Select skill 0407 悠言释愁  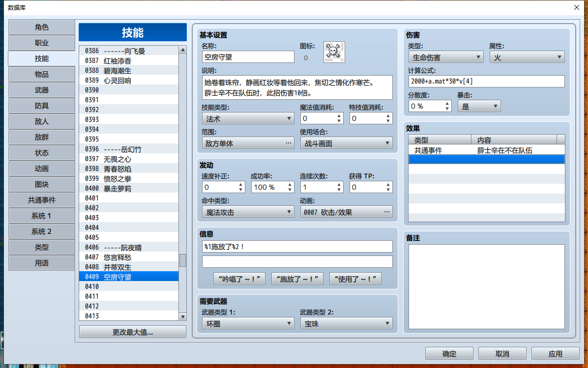coord(129,257)
